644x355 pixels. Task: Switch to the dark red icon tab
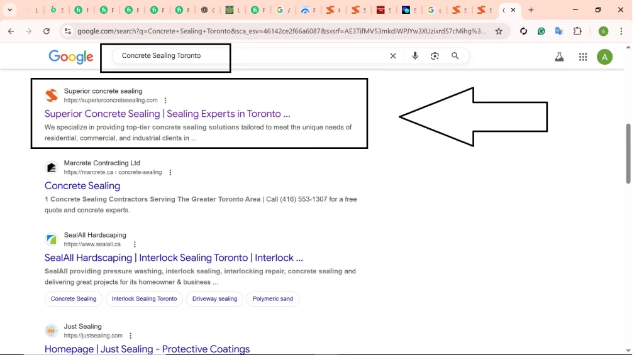[384, 10]
